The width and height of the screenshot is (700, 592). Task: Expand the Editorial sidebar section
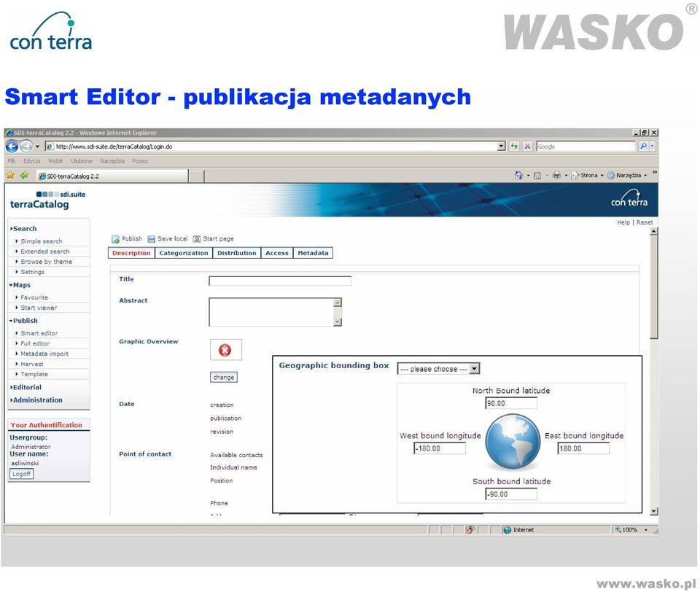[26, 387]
